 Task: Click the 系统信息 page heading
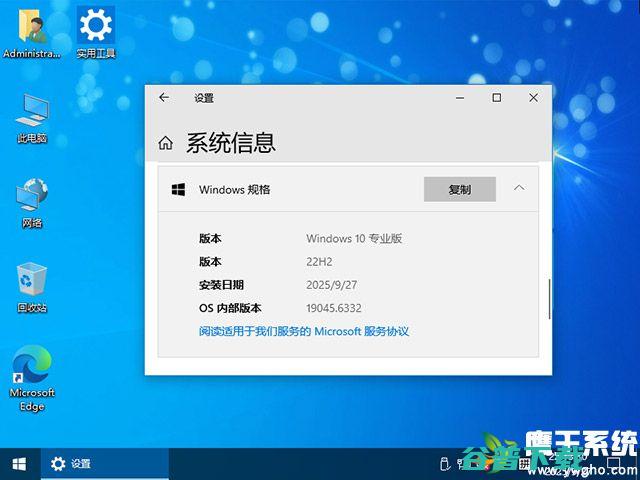(231, 143)
